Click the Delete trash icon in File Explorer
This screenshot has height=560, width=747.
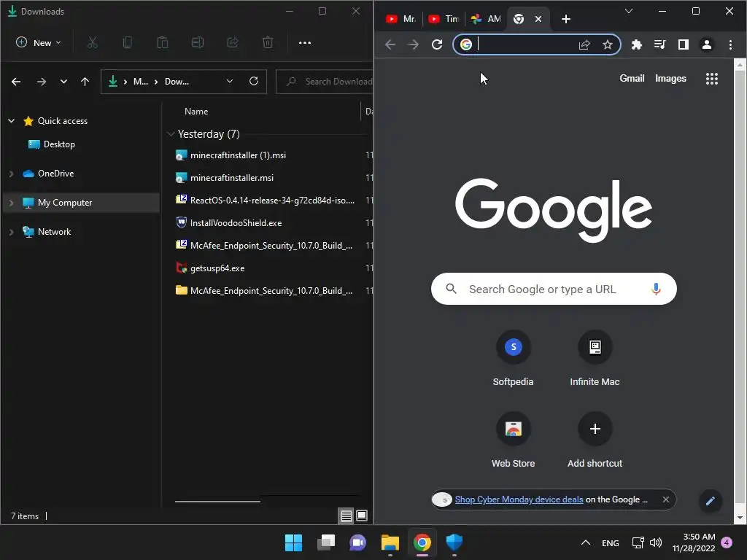pos(268,43)
